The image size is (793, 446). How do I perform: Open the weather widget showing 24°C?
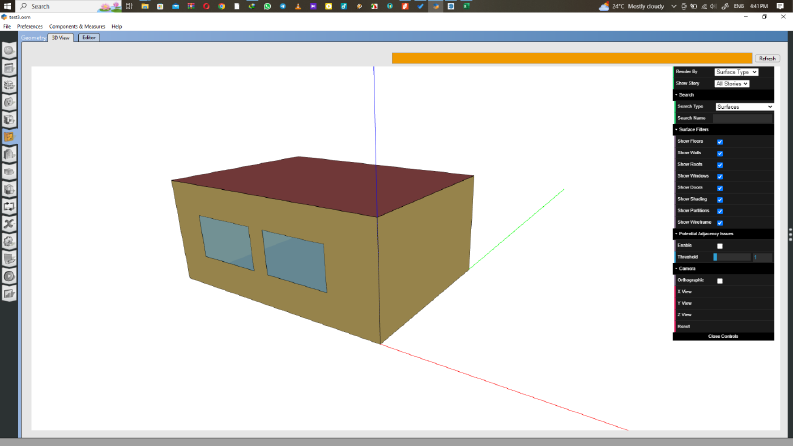click(632, 6)
